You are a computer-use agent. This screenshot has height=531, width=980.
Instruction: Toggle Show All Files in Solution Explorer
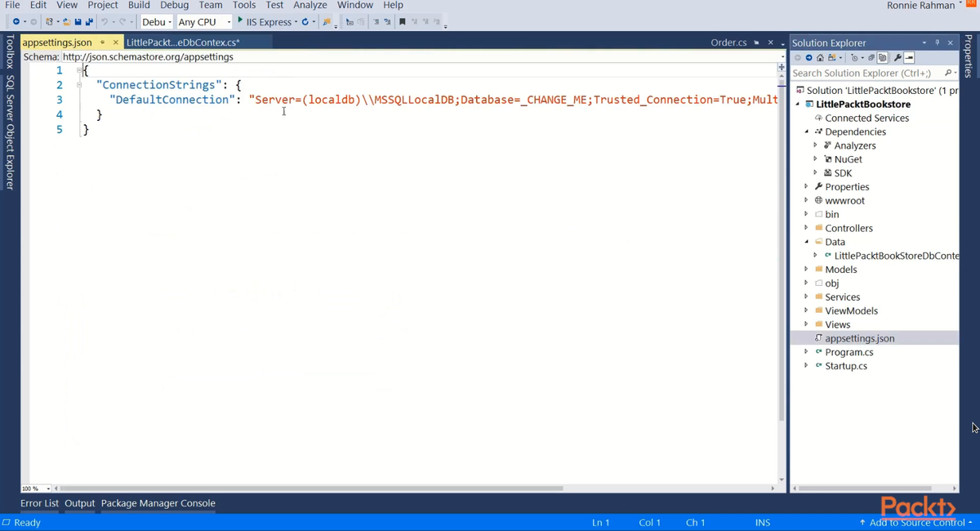(x=882, y=58)
